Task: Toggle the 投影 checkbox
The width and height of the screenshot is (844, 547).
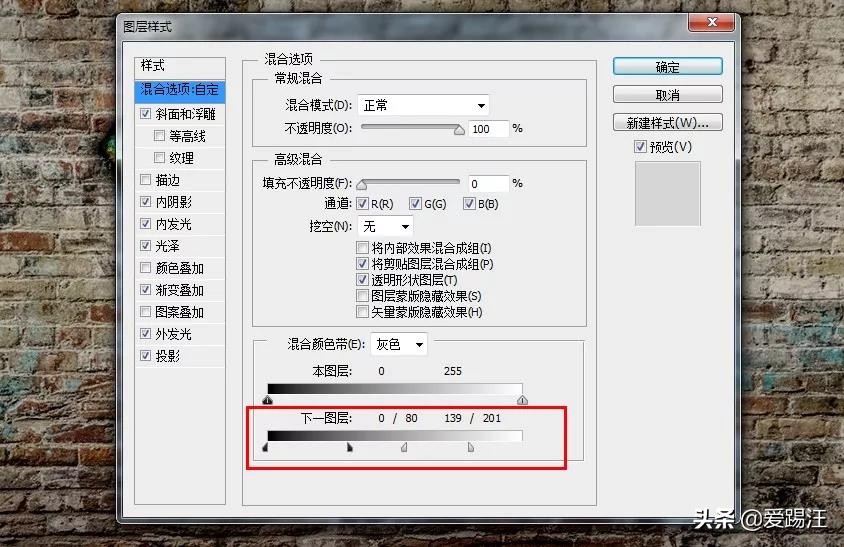Action: click(145, 356)
